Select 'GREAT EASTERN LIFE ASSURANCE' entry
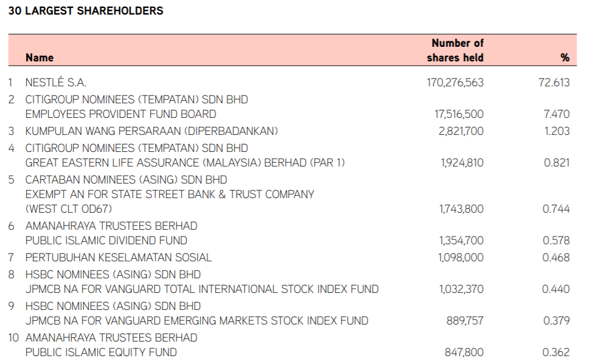This screenshot has width=589, height=364. 185,163
